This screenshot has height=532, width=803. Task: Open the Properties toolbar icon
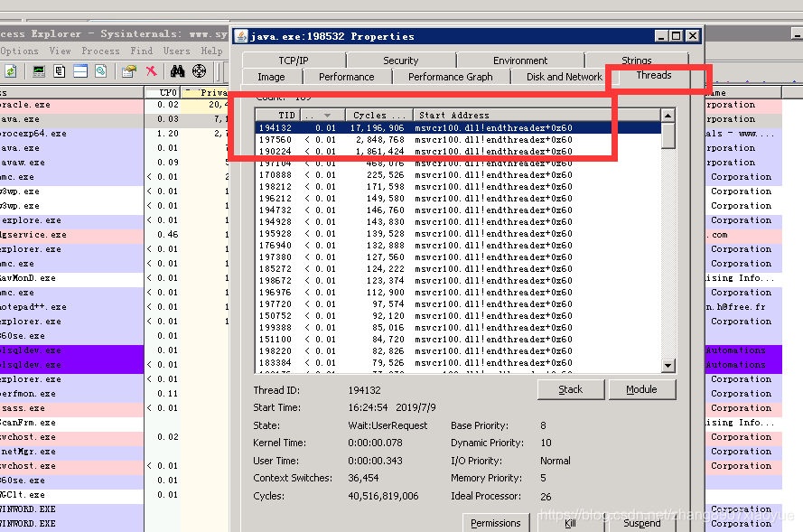129,71
